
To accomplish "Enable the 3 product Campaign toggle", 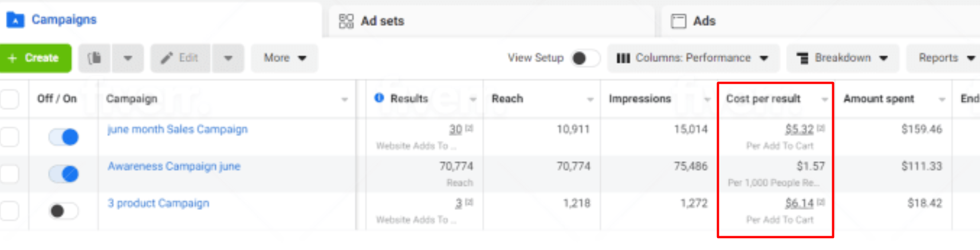I will (x=64, y=211).
